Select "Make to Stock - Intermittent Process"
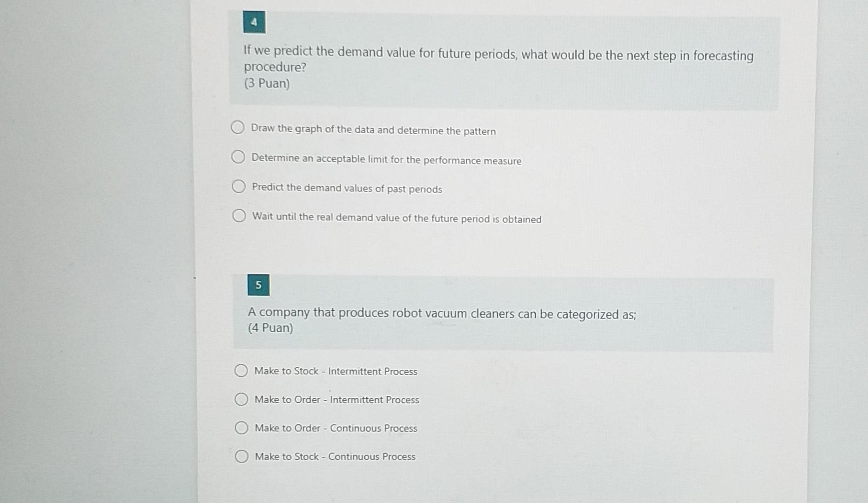 pyautogui.click(x=336, y=371)
